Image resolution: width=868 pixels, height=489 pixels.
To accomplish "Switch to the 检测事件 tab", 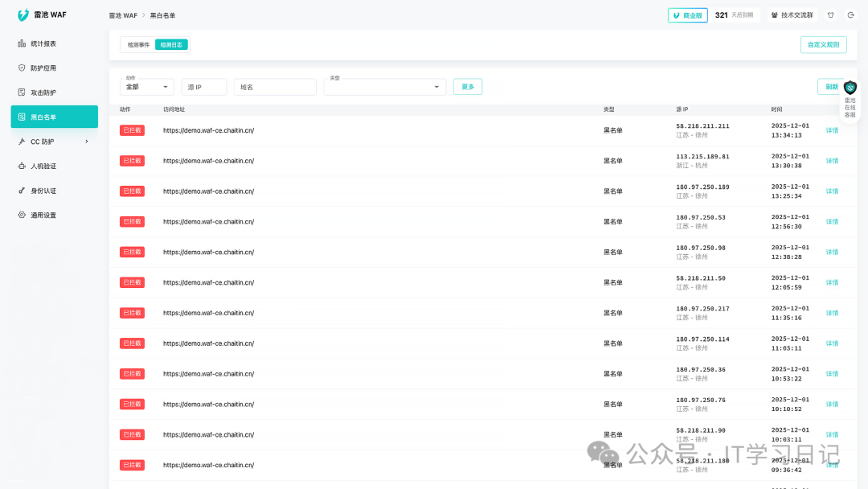I will click(138, 45).
